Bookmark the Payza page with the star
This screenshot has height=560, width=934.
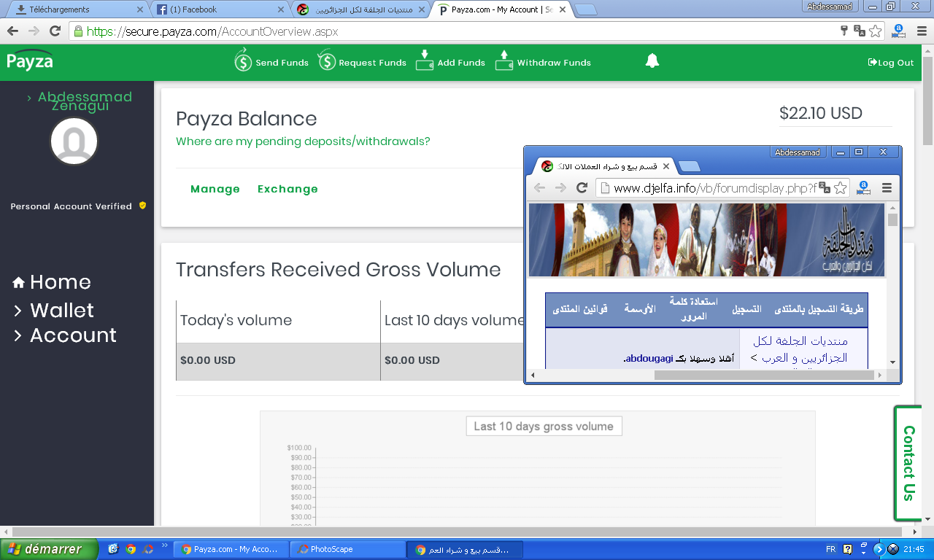(x=876, y=31)
